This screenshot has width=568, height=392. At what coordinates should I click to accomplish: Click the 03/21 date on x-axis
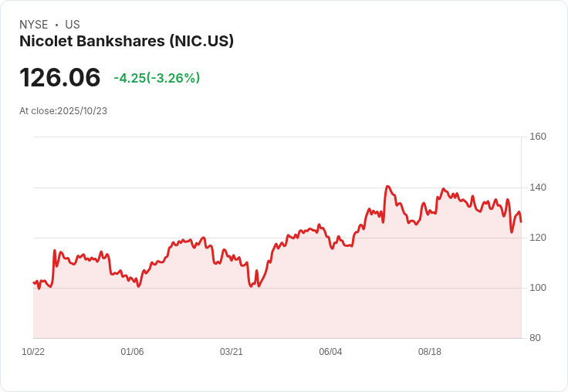coord(232,352)
